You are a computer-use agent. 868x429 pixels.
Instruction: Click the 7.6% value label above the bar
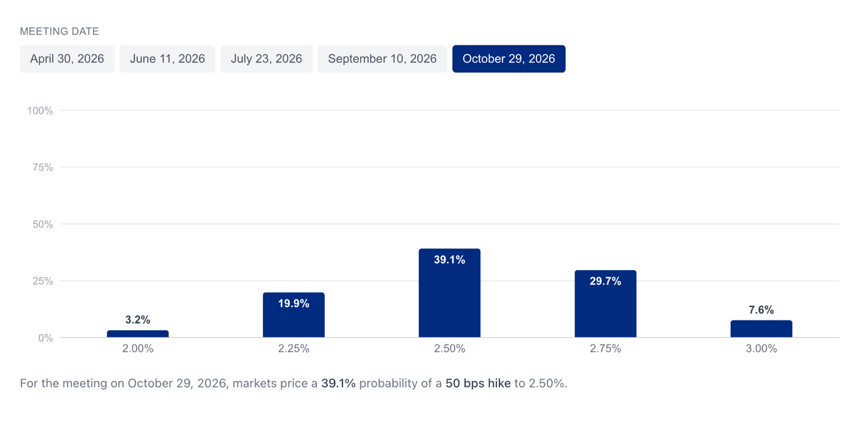pyautogui.click(x=761, y=310)
